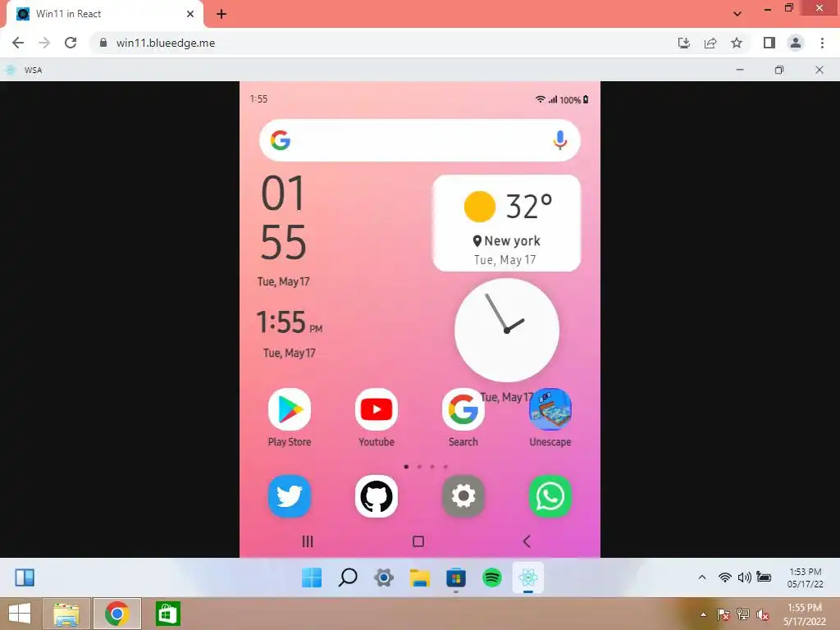This screenshot has width=840, height=630.
Task: Tap the Android home square button
Action: point(418,541)
